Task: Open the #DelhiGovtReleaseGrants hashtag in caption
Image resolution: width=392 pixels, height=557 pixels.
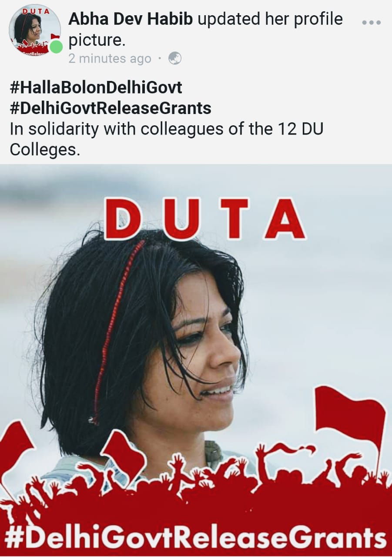Action: [x=111, y=108]
